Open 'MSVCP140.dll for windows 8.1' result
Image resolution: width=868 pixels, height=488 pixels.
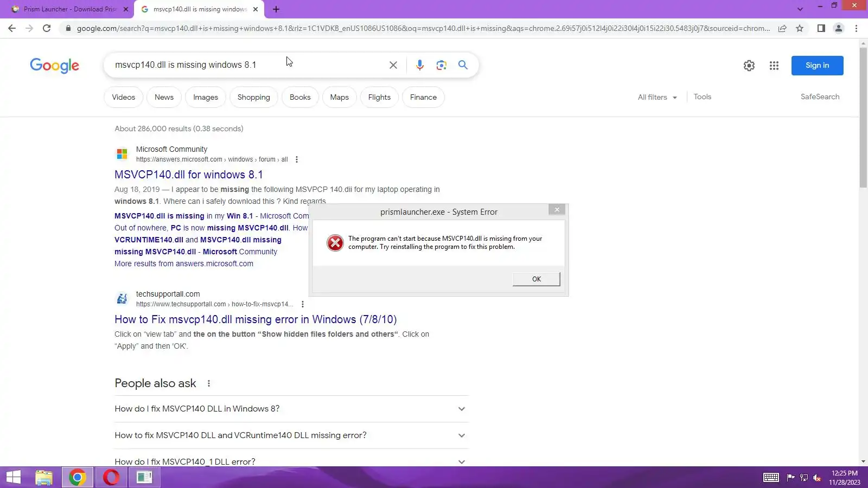click(x=189, y=175)
